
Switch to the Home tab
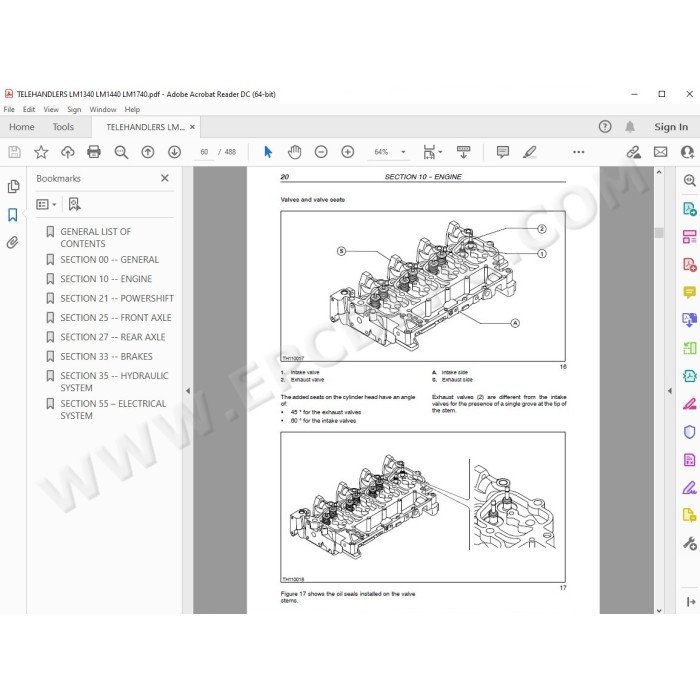(21, 127)
